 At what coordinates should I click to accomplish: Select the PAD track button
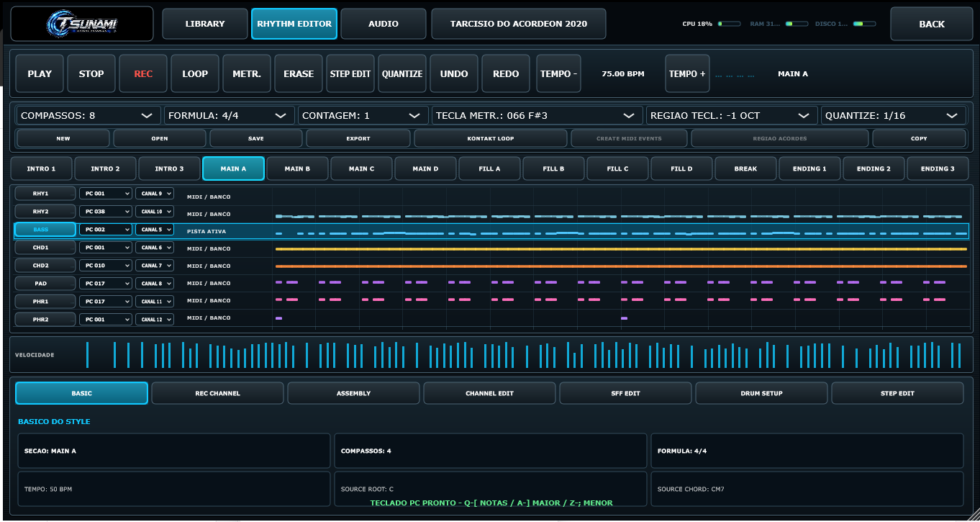click(x=45, y=283)
